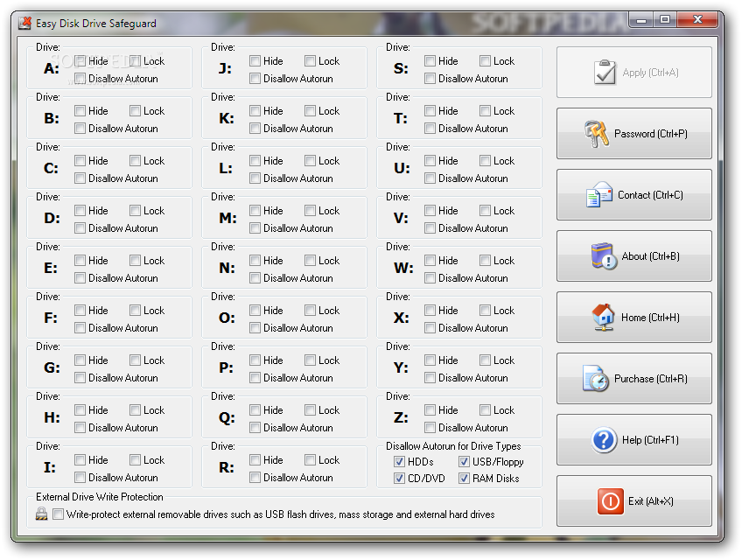The width and height of the screenshot is (742, 560).
Task: Click the padlock icon for write protection
Action: pos(42,514)
